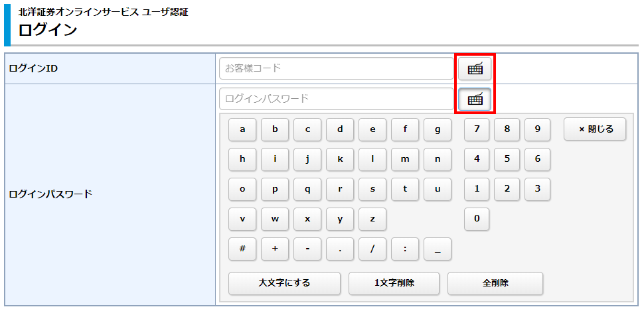
Task: Tap the colon ':' key
Action: pos(405,249)
